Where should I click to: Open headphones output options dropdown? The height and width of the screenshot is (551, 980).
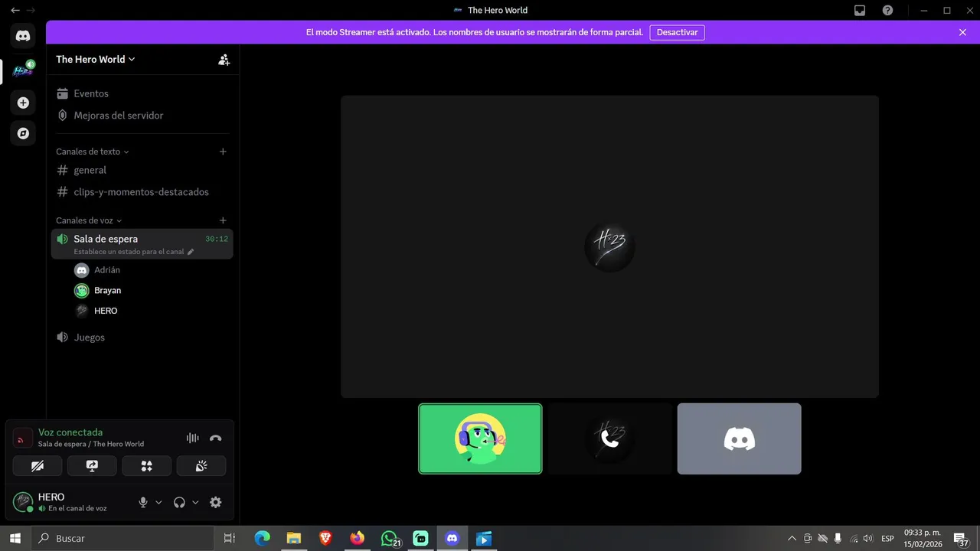[195, 502]
